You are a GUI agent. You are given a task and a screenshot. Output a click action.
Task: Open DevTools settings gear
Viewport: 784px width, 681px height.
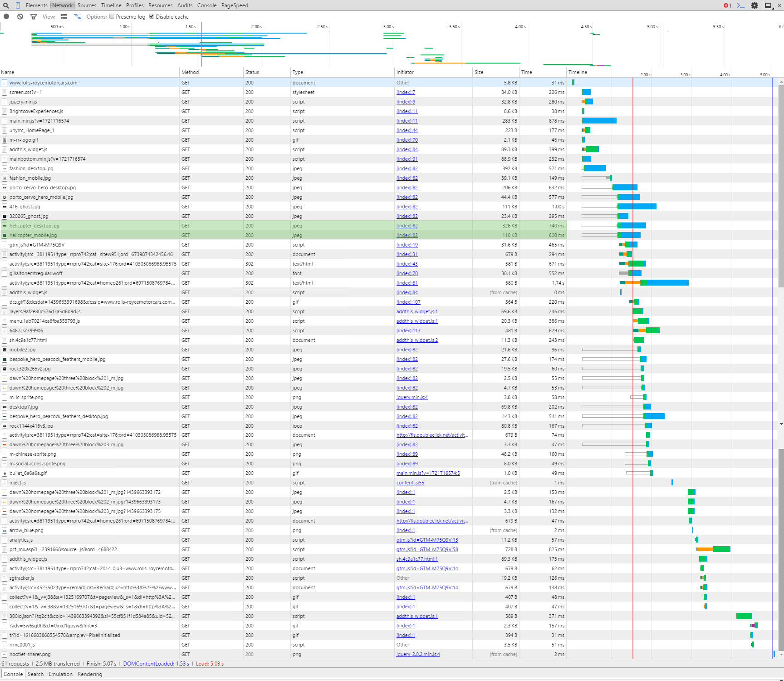tap(755, 5)
